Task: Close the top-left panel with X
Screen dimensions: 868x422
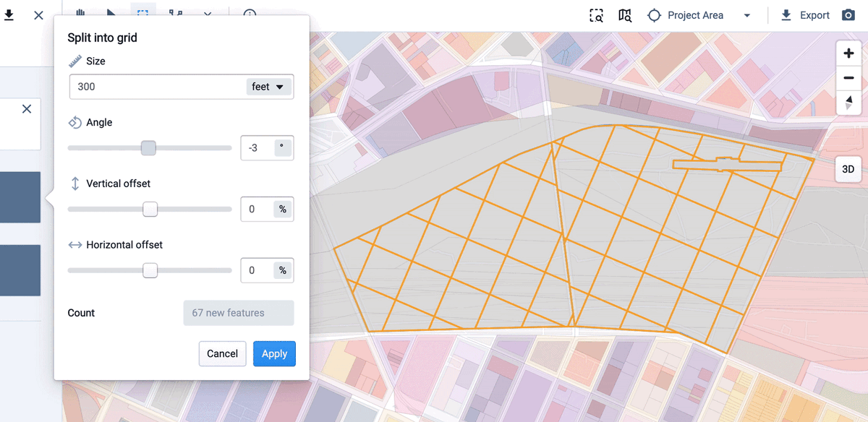Action: 39,15
